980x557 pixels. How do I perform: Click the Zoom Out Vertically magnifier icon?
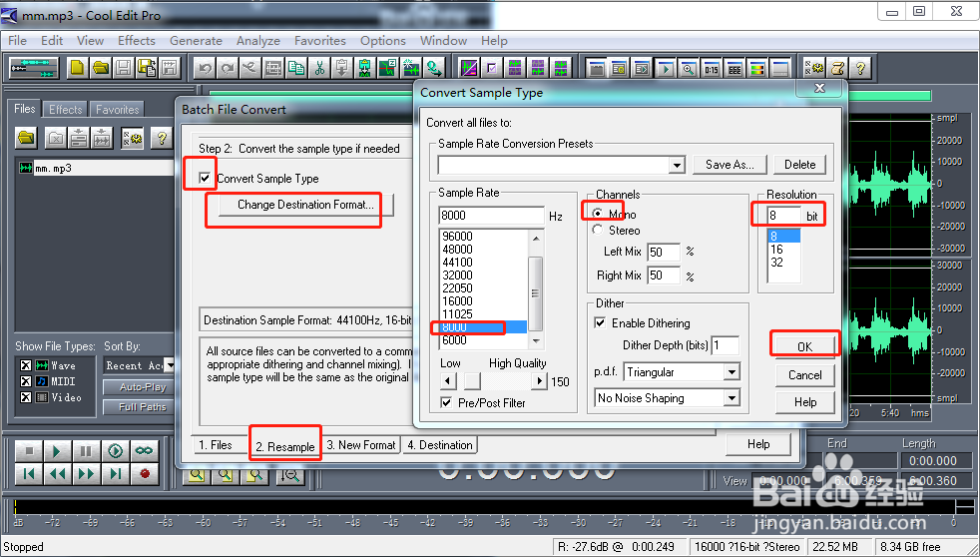click(290, 475)
